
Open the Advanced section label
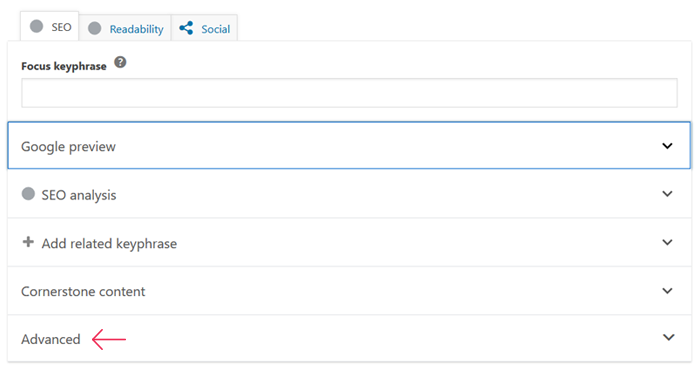pyautogui.click(x=51, y=339)
